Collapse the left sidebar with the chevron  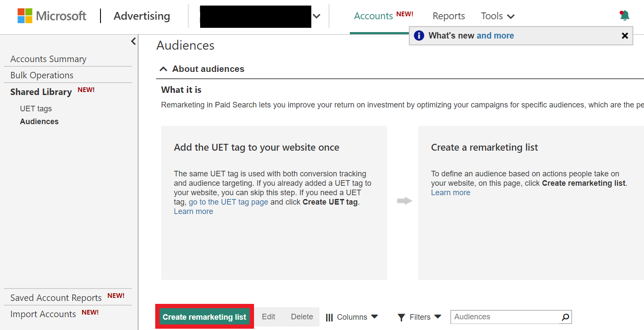tap(133, 41)
